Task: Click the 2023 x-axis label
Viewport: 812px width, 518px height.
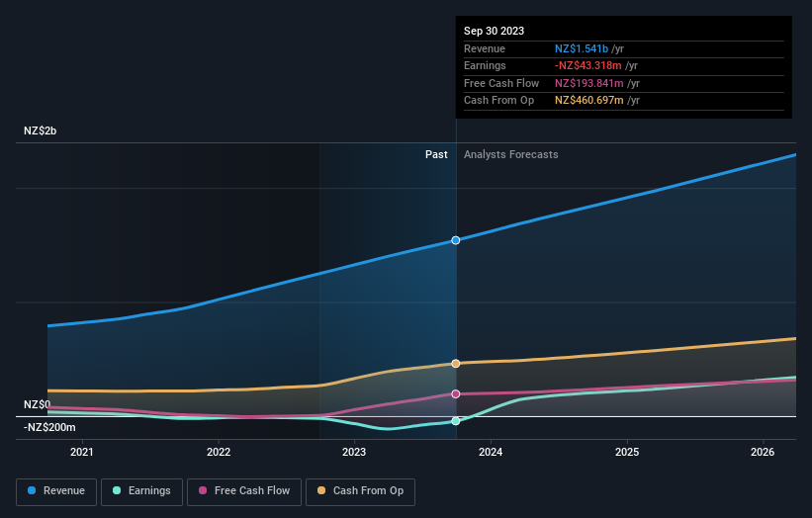Action: 354,452
